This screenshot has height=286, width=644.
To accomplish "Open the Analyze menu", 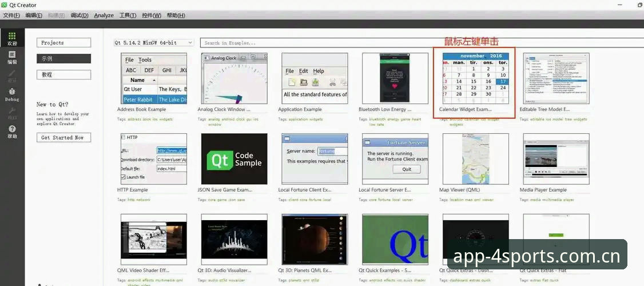I will [104, 15].
